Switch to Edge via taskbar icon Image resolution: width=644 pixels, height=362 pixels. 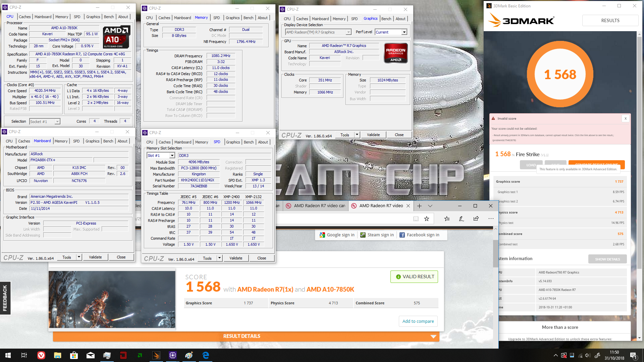(206, 355)
